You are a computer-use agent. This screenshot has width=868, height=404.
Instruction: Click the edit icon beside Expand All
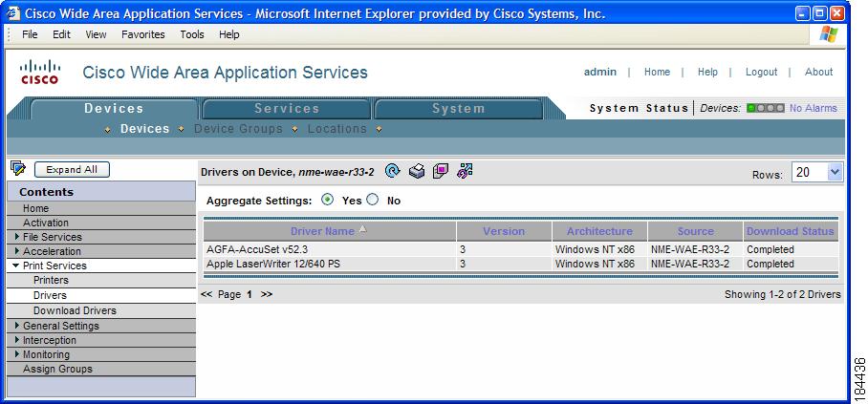18,168
